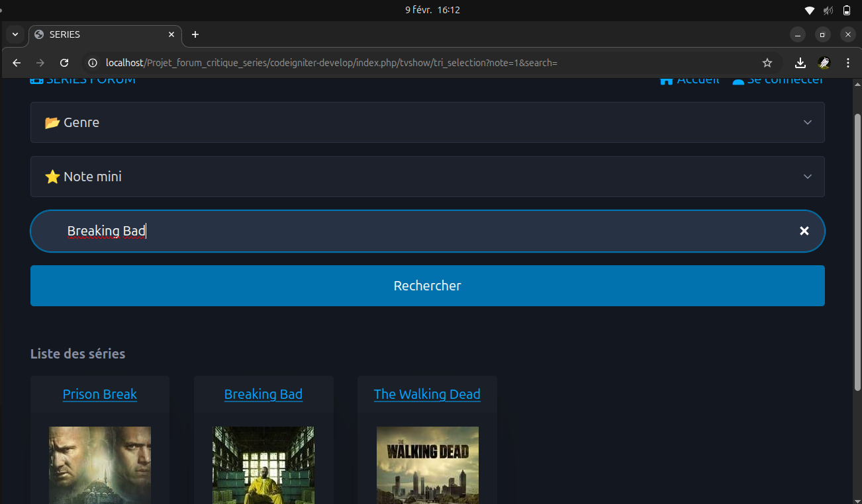The width and height of the screenshot is (862, 504).
Task: Click the volume icon in system tray
Action: point(828,10)
